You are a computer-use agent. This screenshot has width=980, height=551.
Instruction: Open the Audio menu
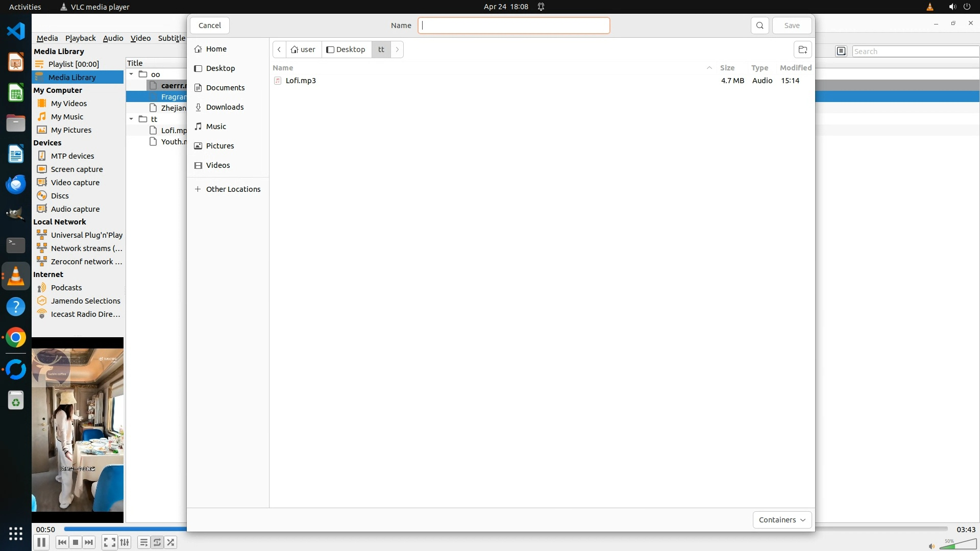[113, 38]
